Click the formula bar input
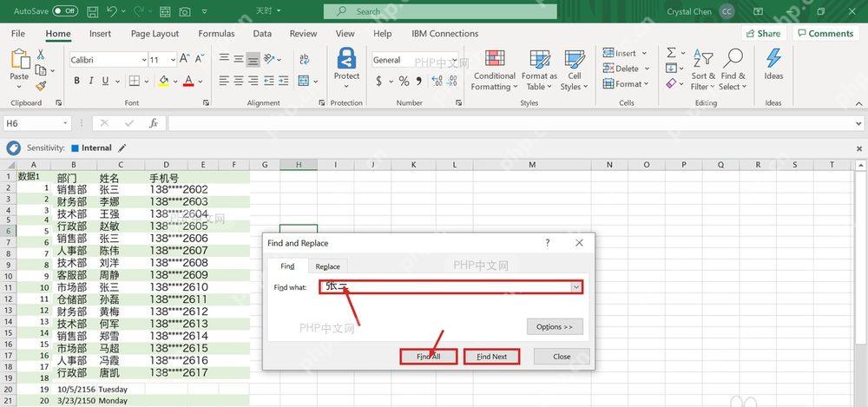 point(515,123)
